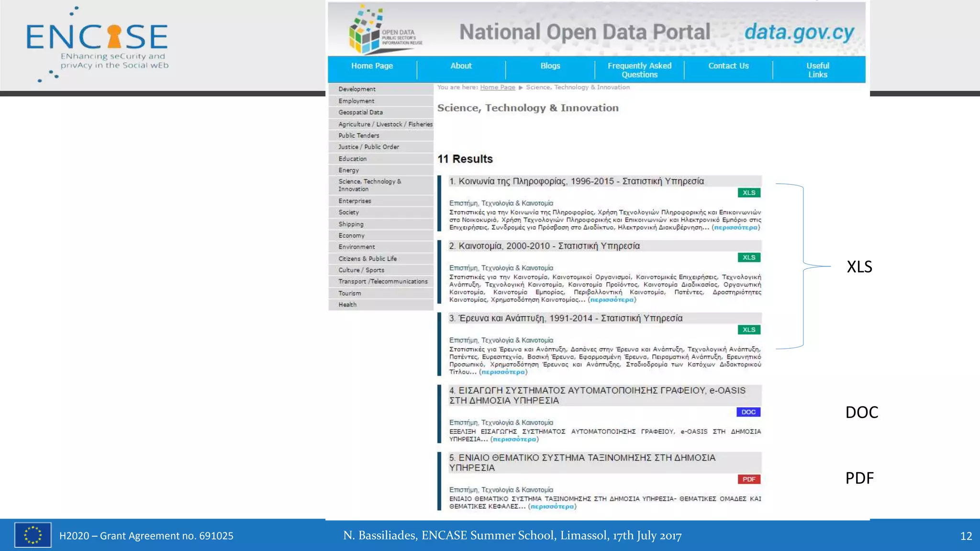
Task: Click the red PDF file badge
Action: (x=749, y=479)
